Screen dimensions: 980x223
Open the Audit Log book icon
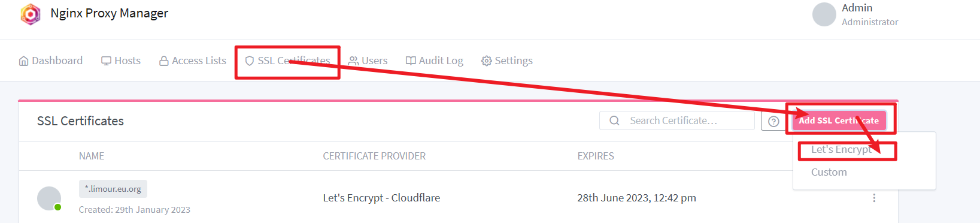[411, 61]
